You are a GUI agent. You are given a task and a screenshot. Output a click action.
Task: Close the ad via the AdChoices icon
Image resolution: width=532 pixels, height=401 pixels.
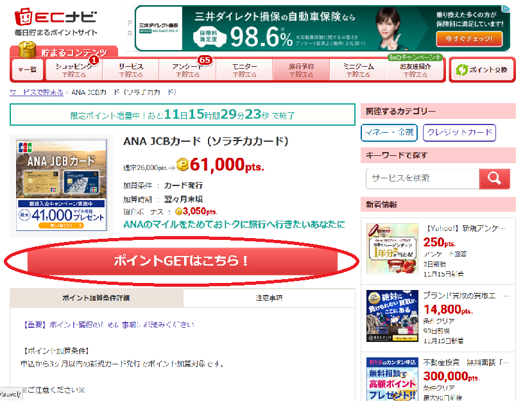[x=506, y=9]
